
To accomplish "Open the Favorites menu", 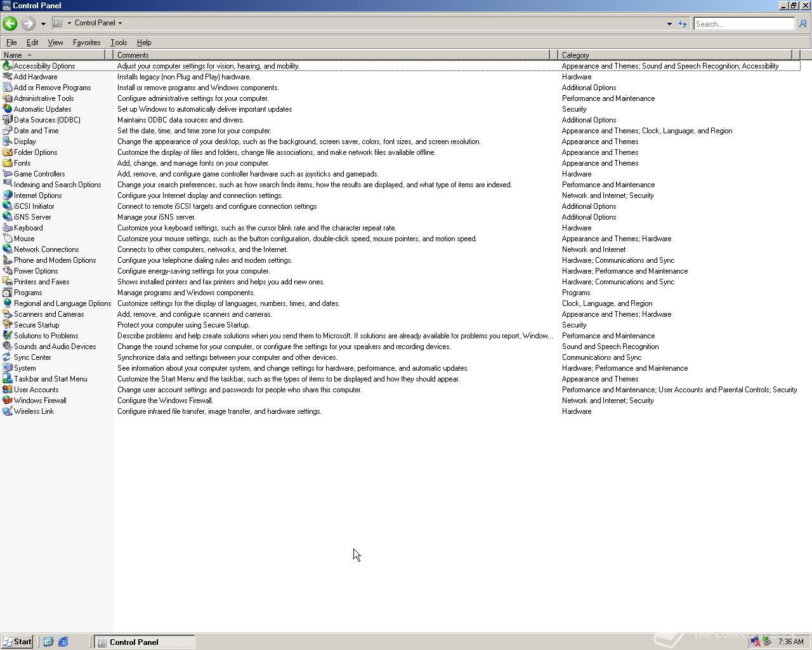I will 86,43.
